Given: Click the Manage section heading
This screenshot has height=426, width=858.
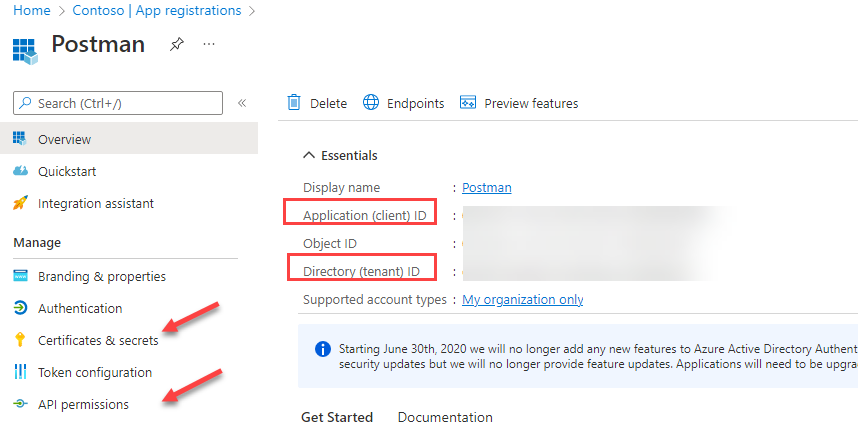Looking at the screenshot, I should (37, 242).
